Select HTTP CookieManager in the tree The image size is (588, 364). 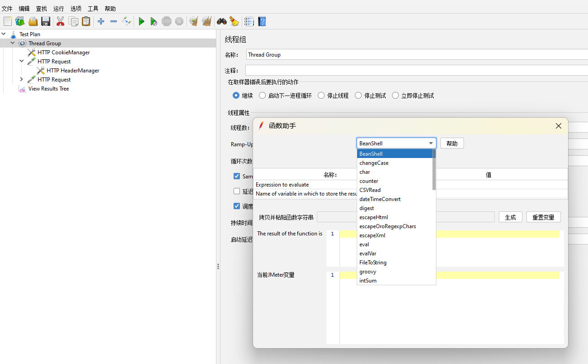(x=63, y=52)
